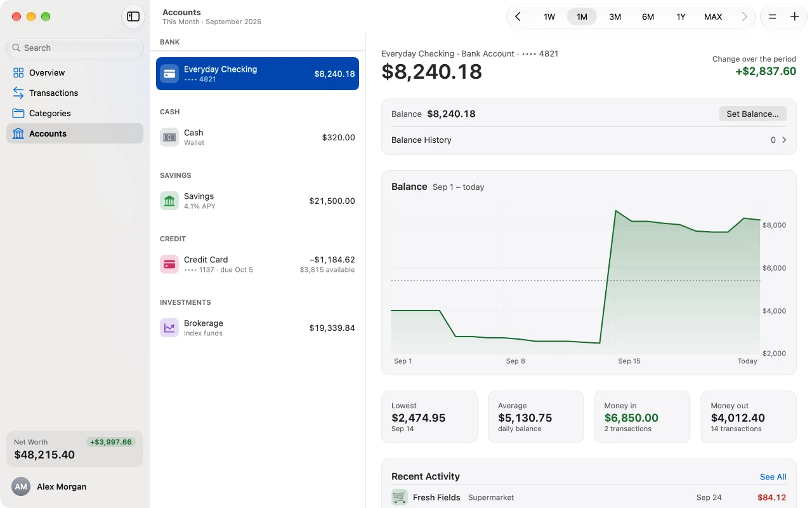Add new account with plus button
Image resolution: width=812 pixels, height=508 pixels.
[x=794, y=17]
